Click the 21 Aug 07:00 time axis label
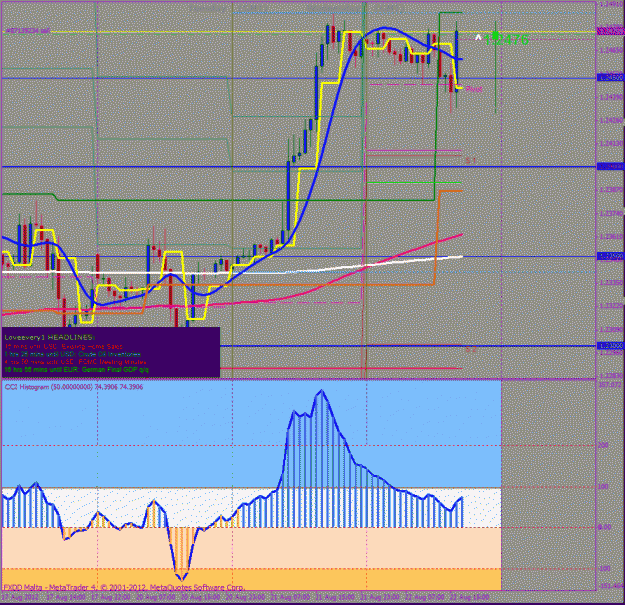The width and height of the screenshot is (625, 605). pos(290,598)
